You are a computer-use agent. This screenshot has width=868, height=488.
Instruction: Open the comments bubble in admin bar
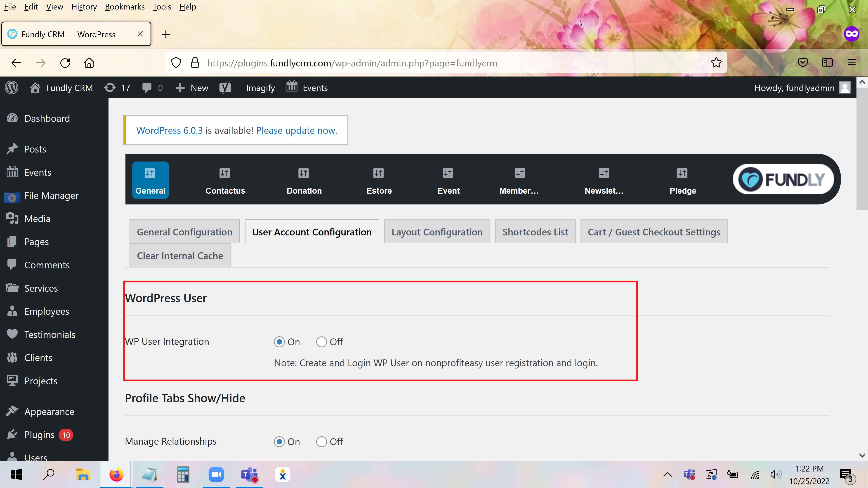pos(147,88)
